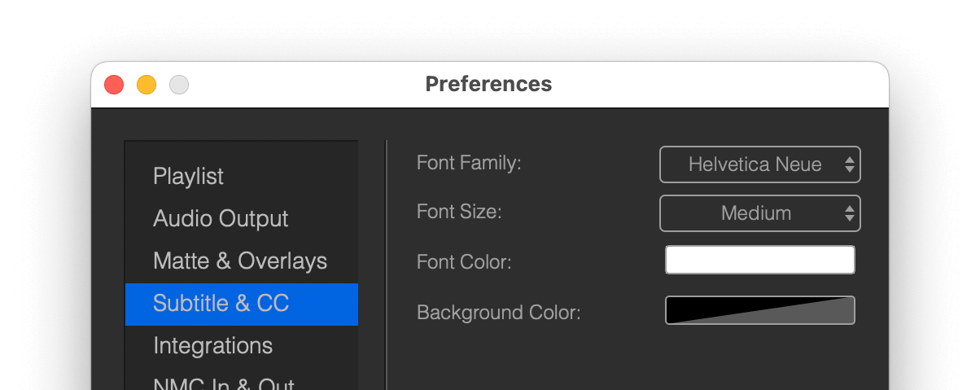Open the white Font Color swatch
The height and width of the screenshot is (390, 980).
coord(760,260)
